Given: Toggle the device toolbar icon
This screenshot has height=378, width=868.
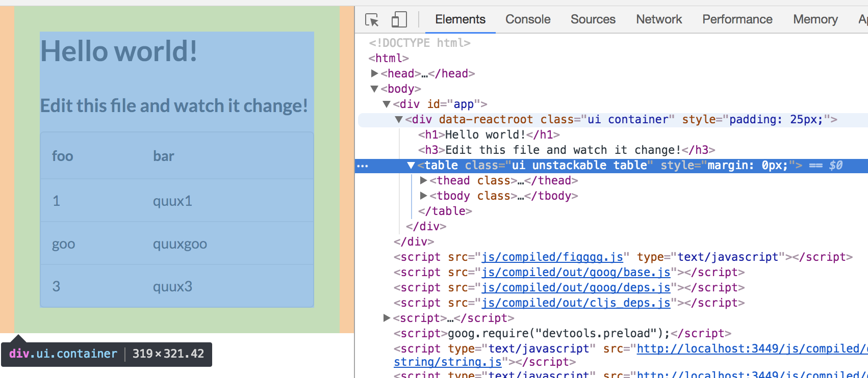Looking at the screenshot, I should (x=399, y=20).
